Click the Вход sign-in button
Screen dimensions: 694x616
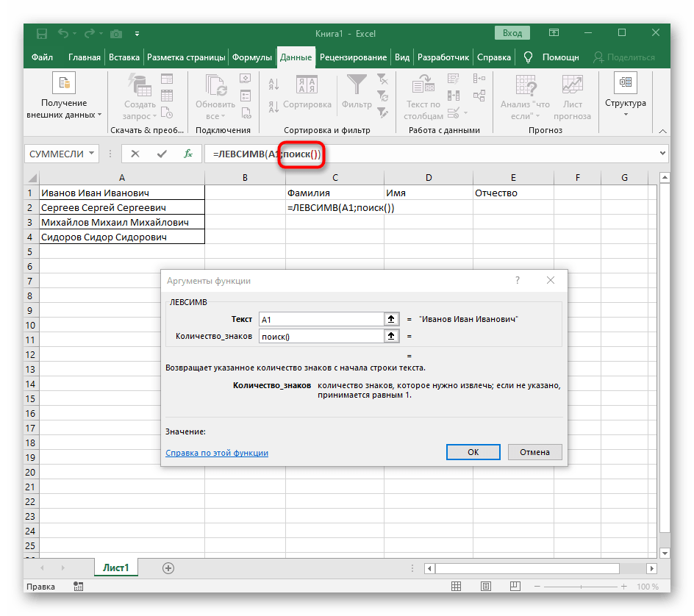[512, 33]
